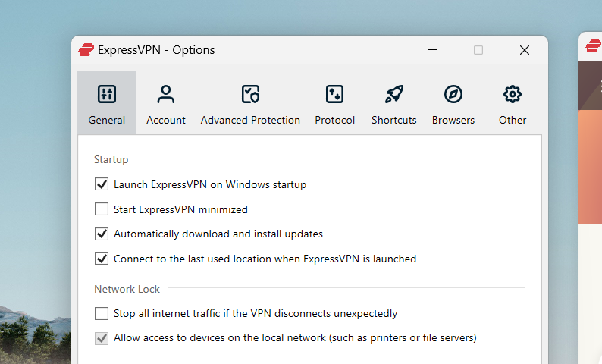Click the up-down arrows Protocol icon
602x364 pixels.
pyautogui.click(x=334, y=94)
